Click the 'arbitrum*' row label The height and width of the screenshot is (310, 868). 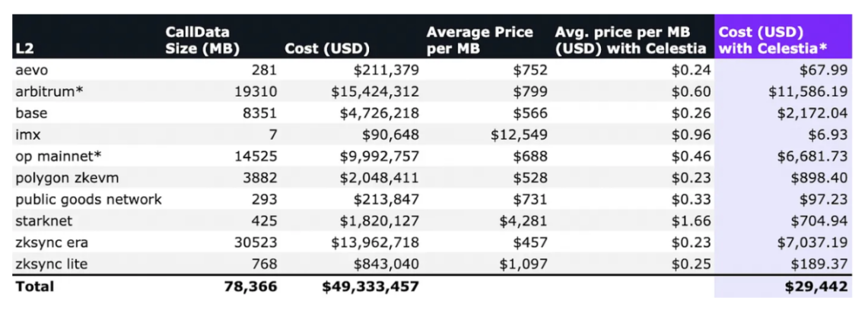coord(46,92)
